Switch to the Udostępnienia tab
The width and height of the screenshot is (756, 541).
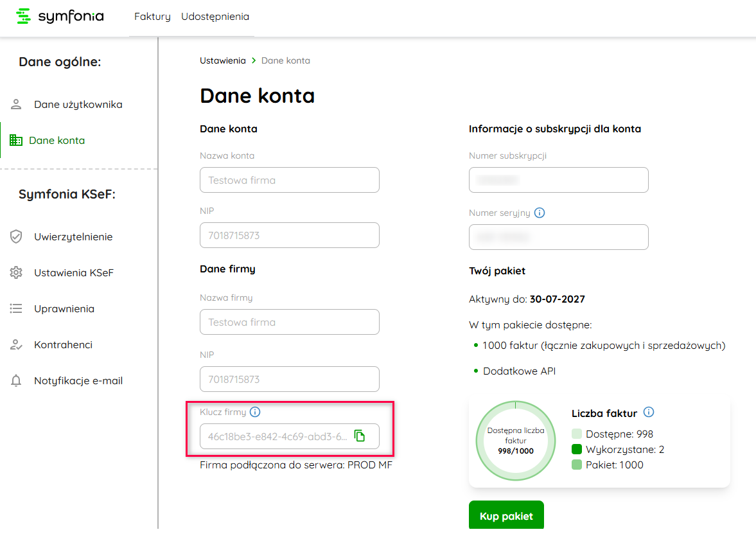coord(215,17)
